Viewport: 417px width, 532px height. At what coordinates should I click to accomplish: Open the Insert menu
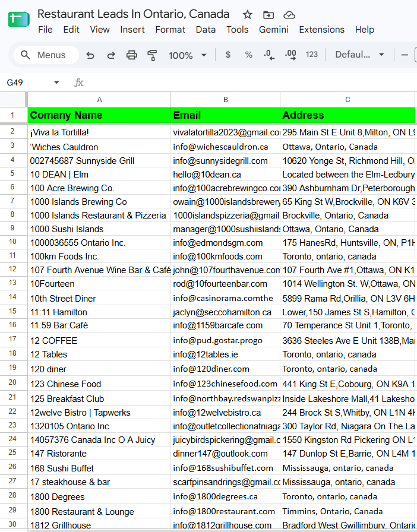coord(132,30)
